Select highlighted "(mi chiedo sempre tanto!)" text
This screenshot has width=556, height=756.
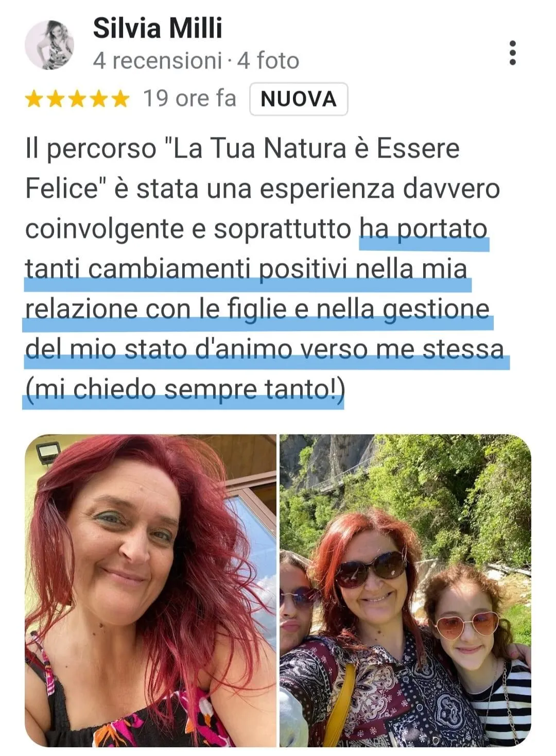coord(184,390)
